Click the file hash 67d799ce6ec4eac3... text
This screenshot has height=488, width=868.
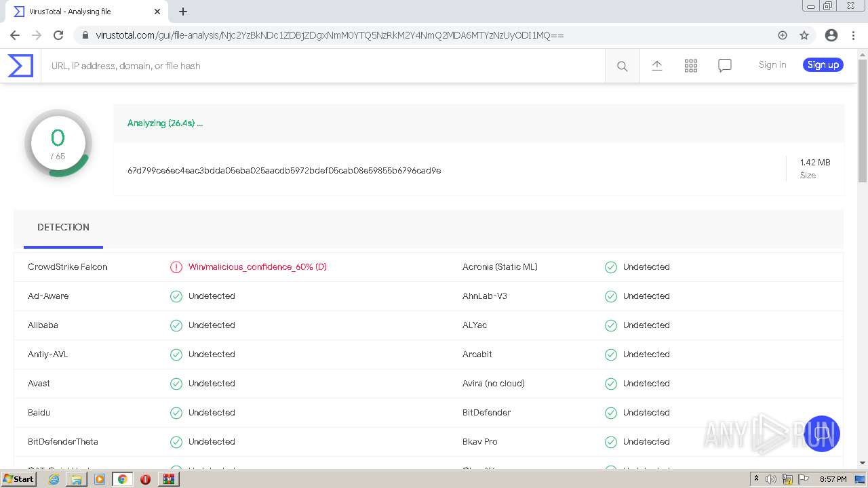[x=284, y=171]
